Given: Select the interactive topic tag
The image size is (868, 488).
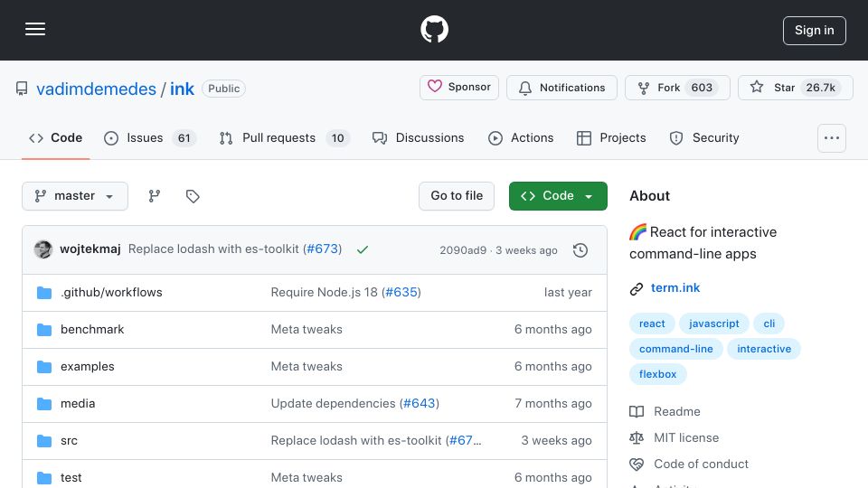Looking at the screenshot, I should tap(764, 349).
